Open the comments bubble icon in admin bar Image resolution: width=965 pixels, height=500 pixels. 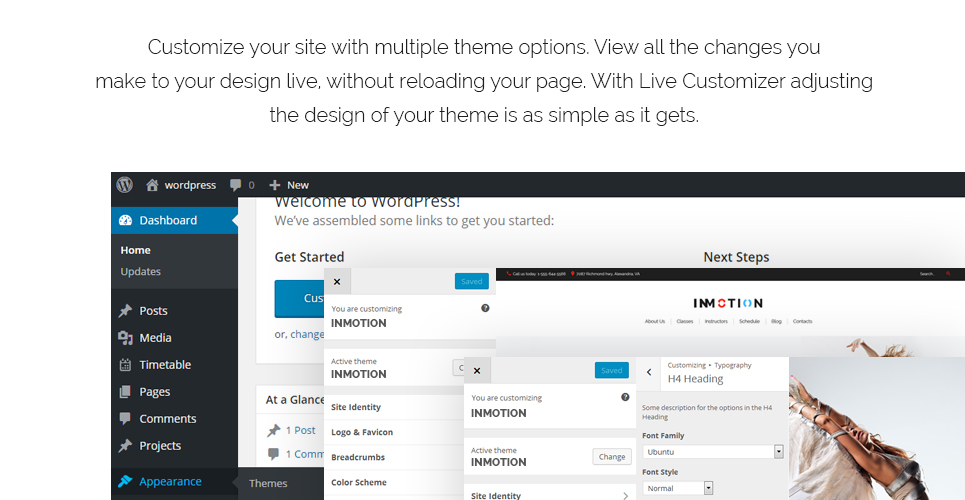[x=235, y=185]
